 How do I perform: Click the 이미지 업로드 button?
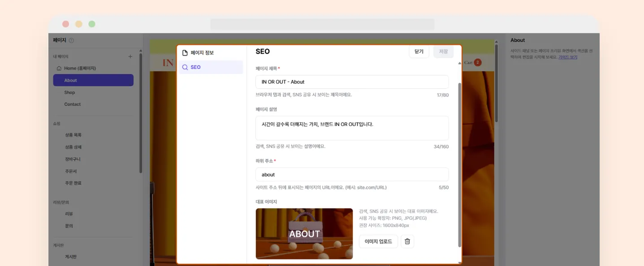(x=378, y=241)
